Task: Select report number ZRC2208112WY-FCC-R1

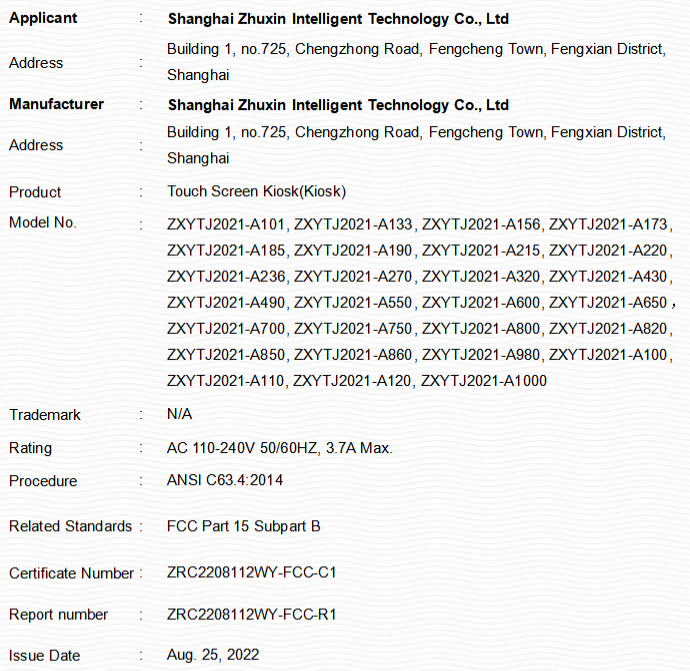Action: pyautogui.click(x=252, y=615)
